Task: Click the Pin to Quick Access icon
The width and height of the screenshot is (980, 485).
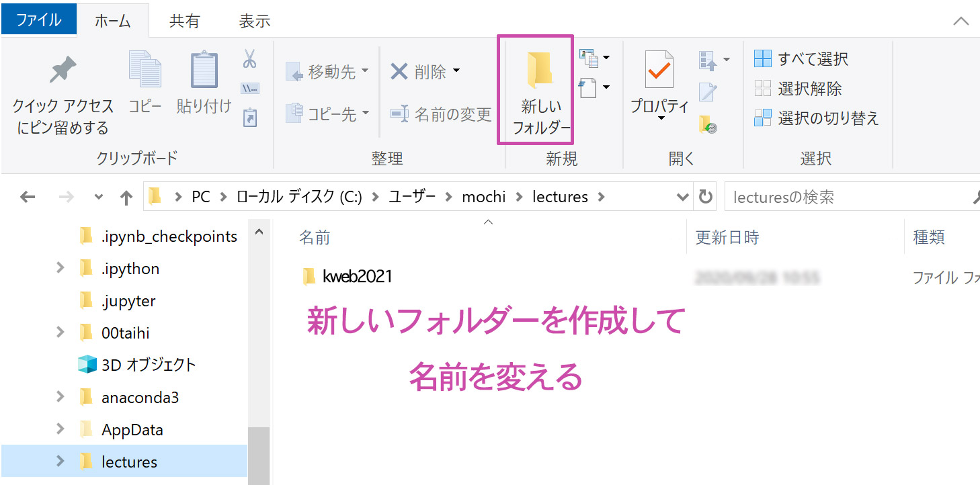Action: click(63, 71)
